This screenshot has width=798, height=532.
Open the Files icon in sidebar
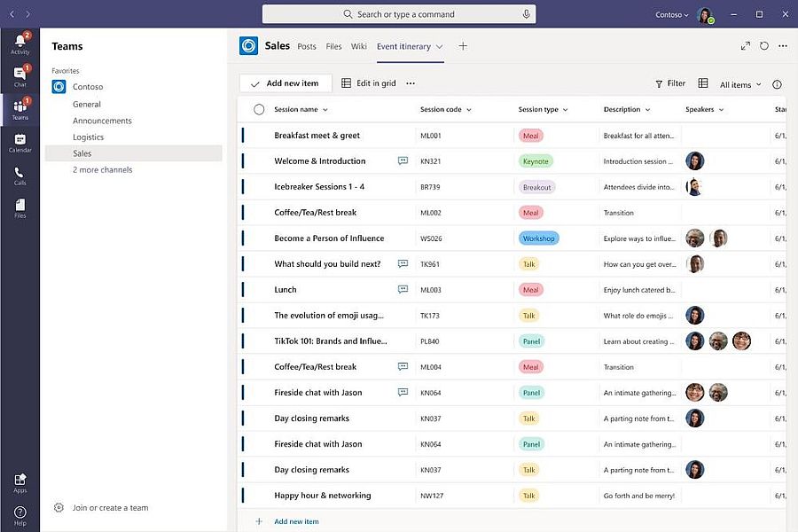pyautogui.click(x=20, y=207)
